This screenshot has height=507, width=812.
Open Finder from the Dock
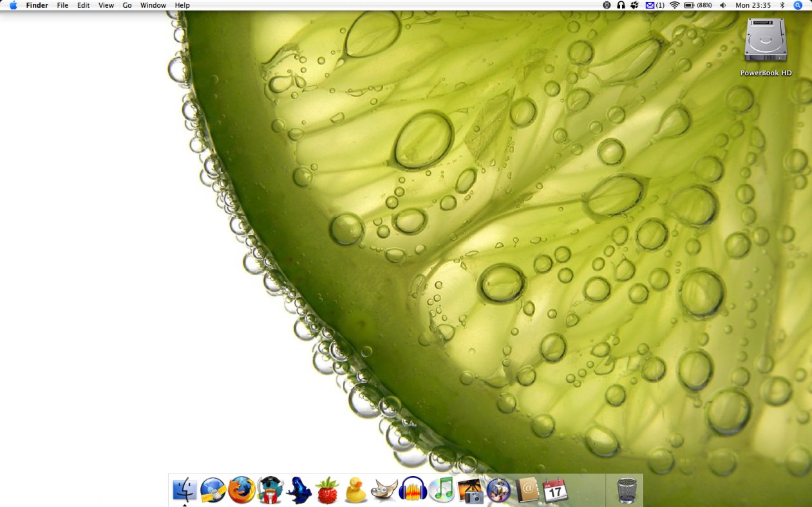[x=184, y=490]
